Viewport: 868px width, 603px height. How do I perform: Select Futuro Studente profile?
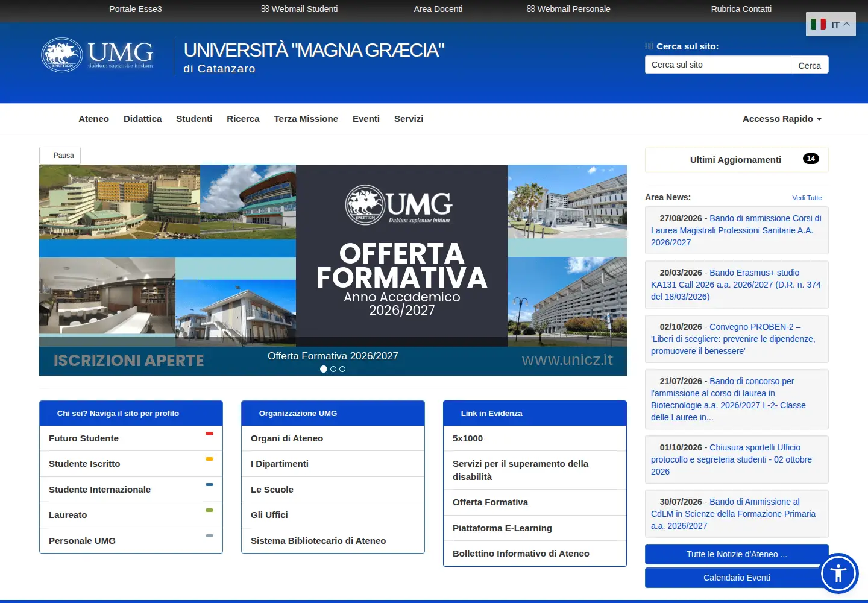click(x=131, y=438)
